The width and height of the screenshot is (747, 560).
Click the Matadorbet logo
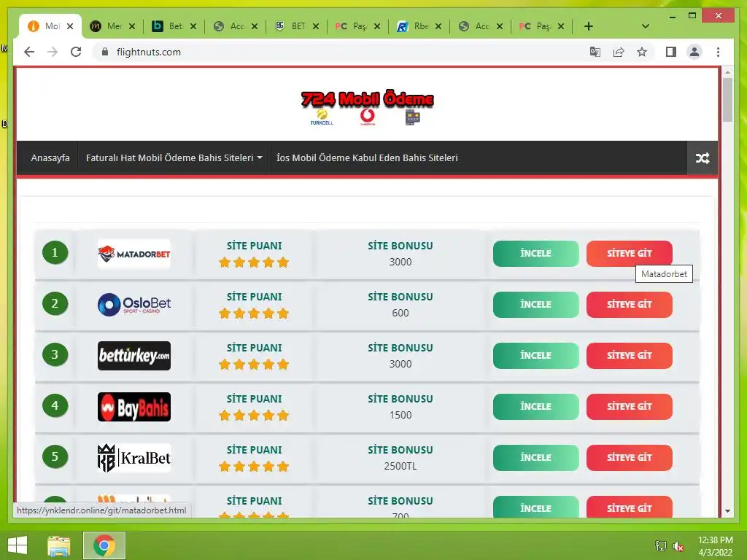point(134,254)
